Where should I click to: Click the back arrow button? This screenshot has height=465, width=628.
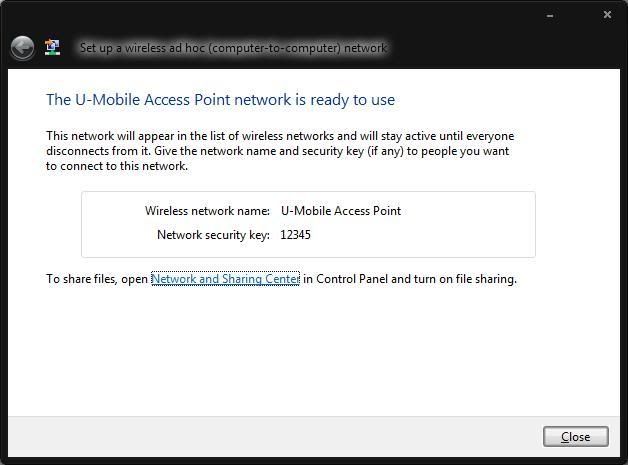click(22, 47)
